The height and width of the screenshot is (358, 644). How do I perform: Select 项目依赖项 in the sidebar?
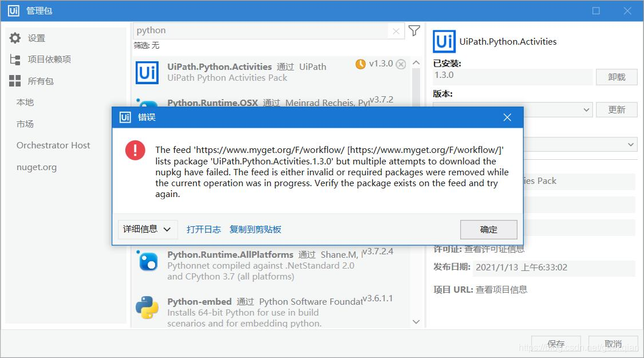coord(49,60)
